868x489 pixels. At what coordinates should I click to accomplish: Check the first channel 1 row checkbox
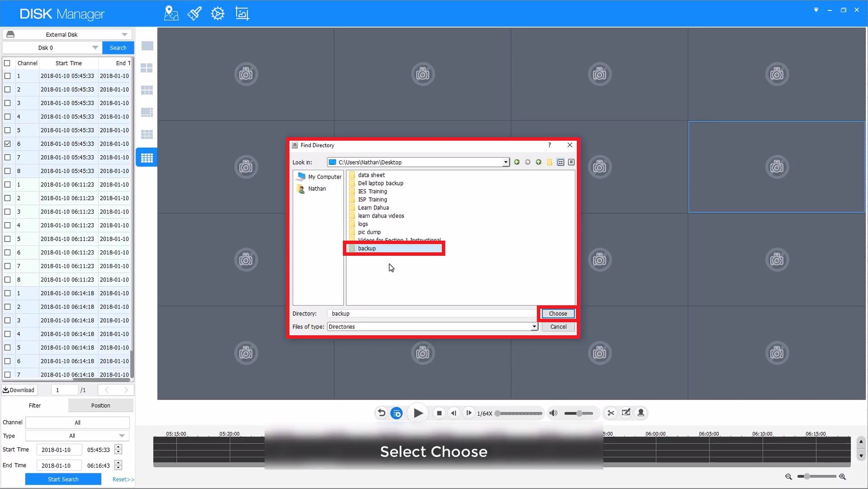[7, 76]
